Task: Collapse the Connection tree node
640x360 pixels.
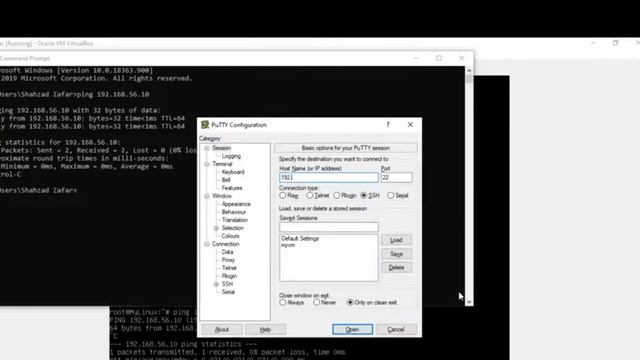Action: point(207,244)
